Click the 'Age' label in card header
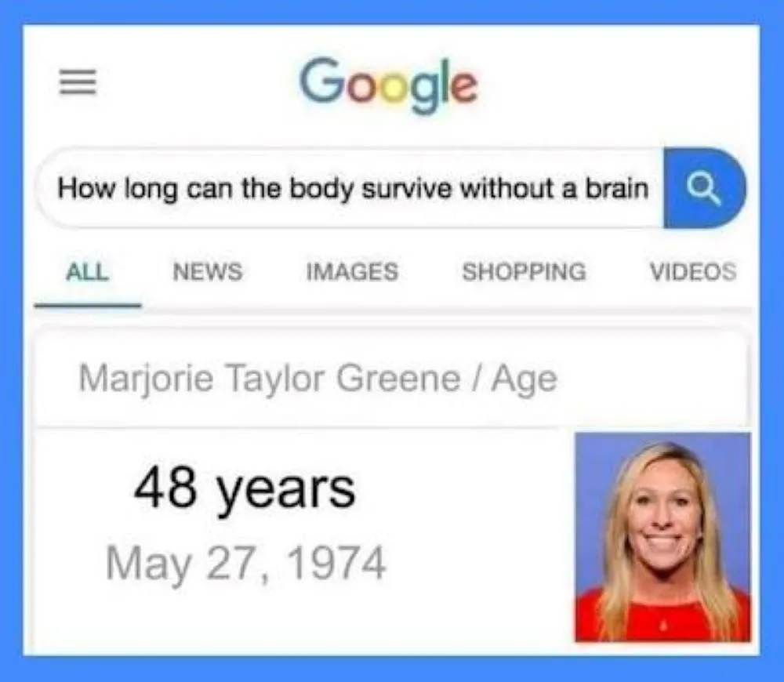 click(524, 380)
